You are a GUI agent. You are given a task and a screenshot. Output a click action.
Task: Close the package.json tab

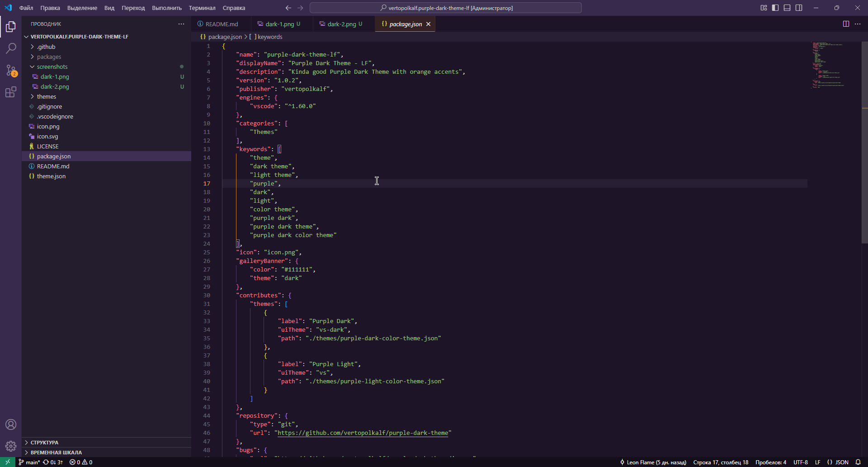click(428, 24)
